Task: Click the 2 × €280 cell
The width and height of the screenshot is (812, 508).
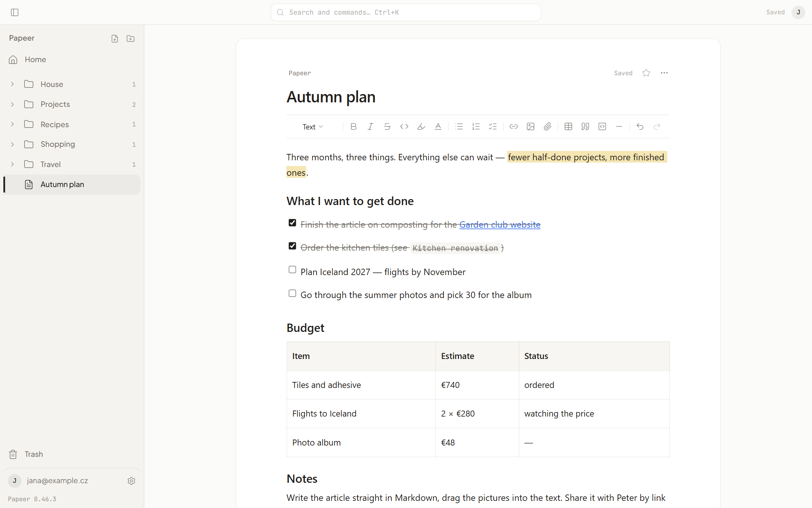Action: 477,414
